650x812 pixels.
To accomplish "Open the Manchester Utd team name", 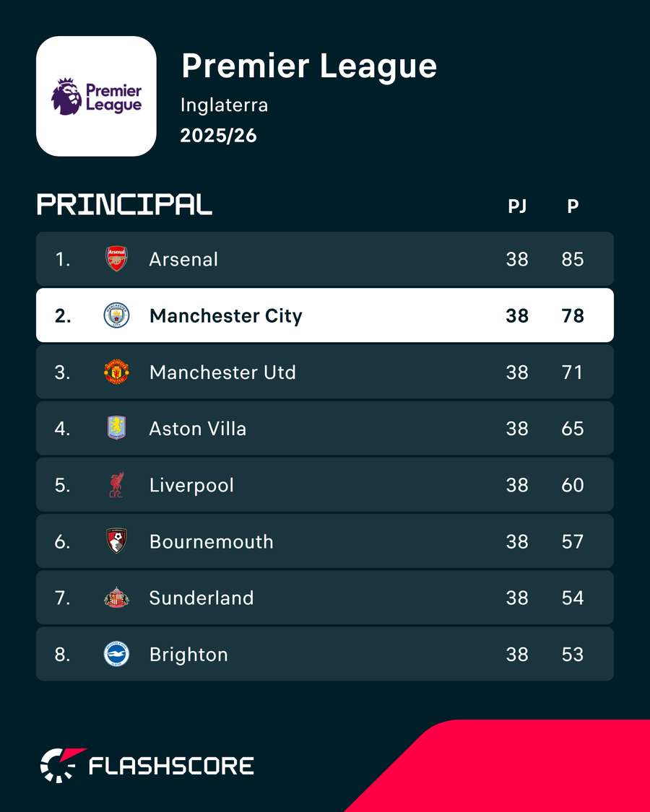I will 223,372.
